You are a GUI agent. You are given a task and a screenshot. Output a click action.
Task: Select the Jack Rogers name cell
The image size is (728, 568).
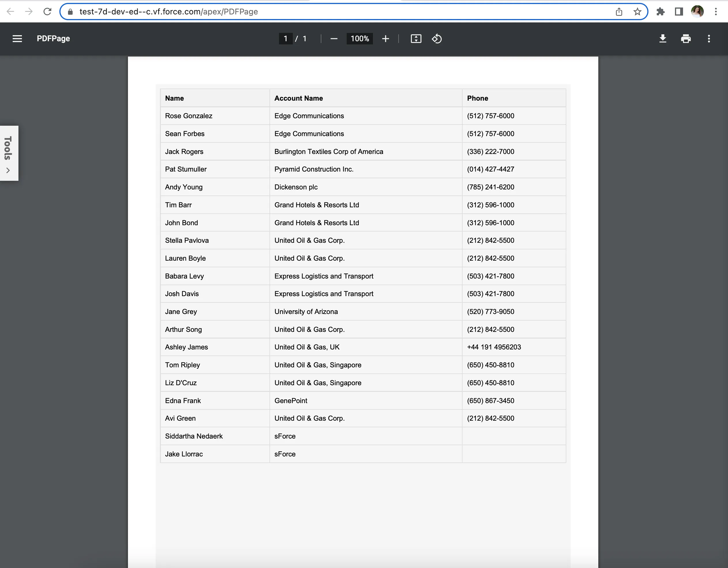215,151
